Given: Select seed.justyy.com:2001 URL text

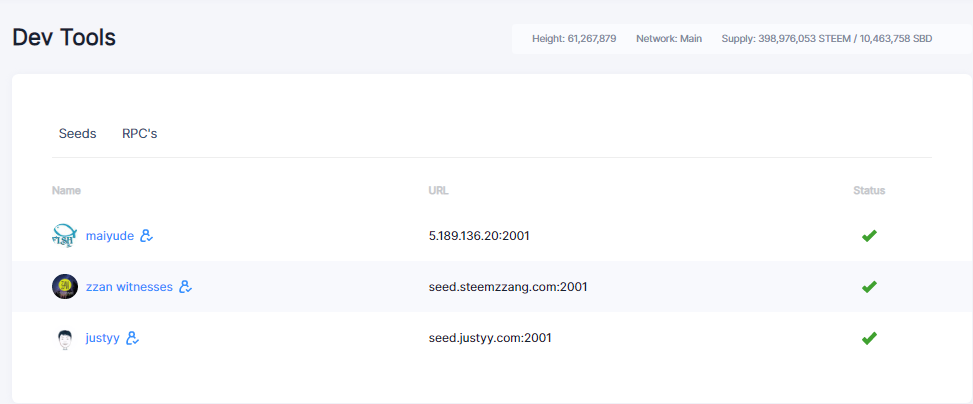Looking at the screenshot, I should (x=490, y=338).
